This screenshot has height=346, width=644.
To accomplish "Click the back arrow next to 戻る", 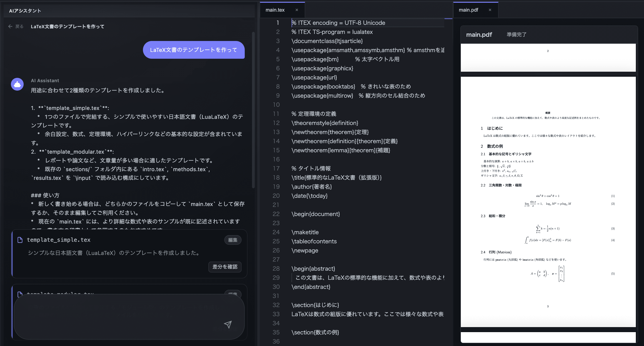I will coord(10,26).
